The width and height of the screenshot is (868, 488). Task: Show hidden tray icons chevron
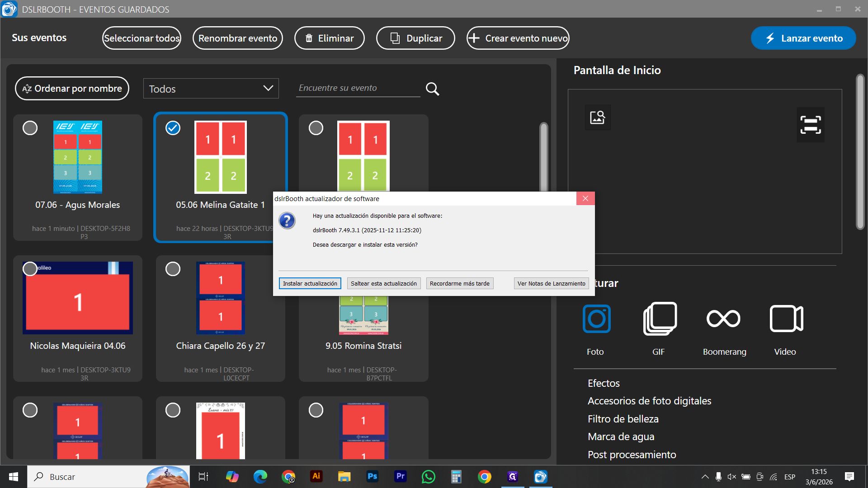tap(705, 477)
